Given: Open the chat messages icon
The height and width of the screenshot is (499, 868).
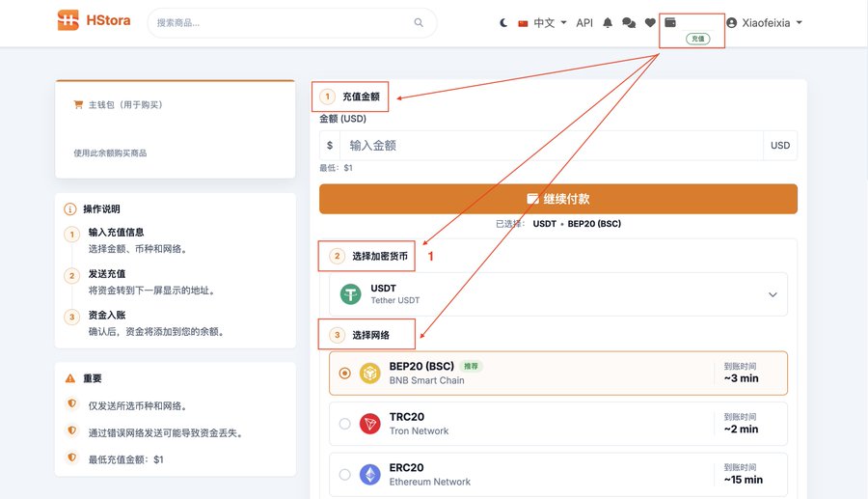Looking at the screenshot, I should coord(629,23).
